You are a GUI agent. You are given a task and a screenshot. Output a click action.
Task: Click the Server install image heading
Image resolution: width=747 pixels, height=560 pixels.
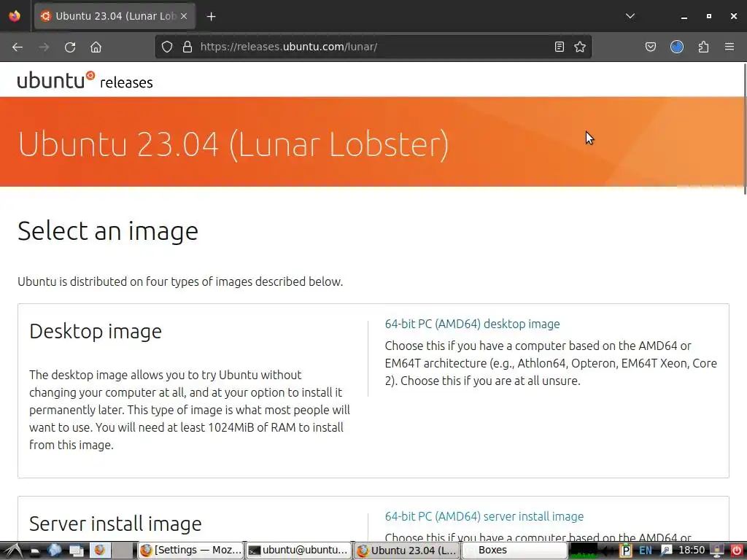coord(115,524)
